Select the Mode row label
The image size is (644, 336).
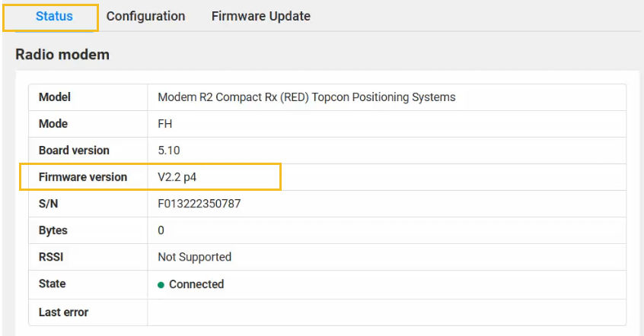click(53, 124)
